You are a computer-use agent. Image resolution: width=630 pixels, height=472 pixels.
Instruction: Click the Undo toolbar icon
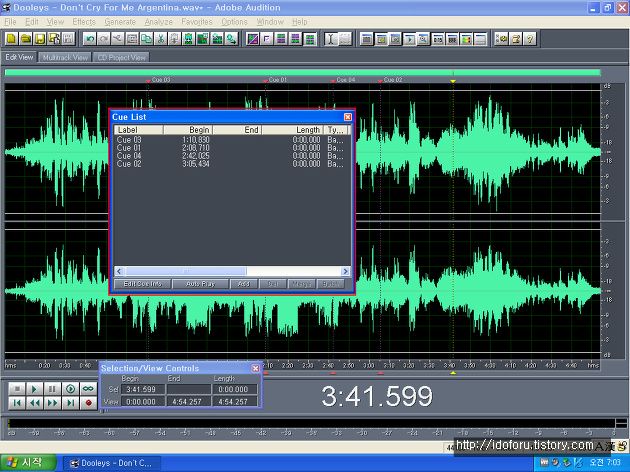pos(89,39)
